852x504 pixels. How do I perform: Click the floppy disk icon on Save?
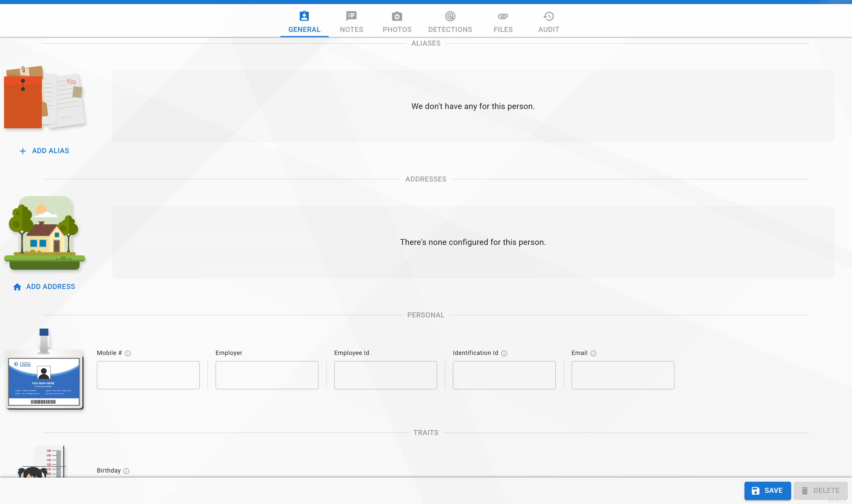(756, 491)
